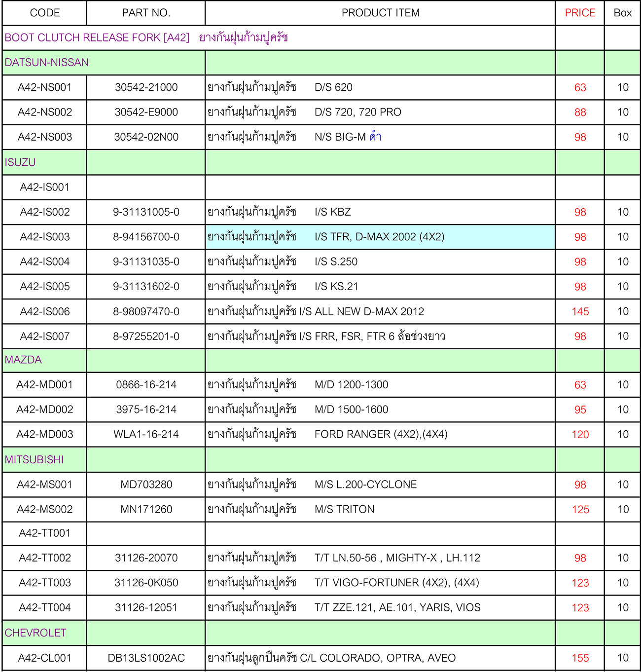
Task: Click part number 8-94156700-0
Action: pos(146,237)
